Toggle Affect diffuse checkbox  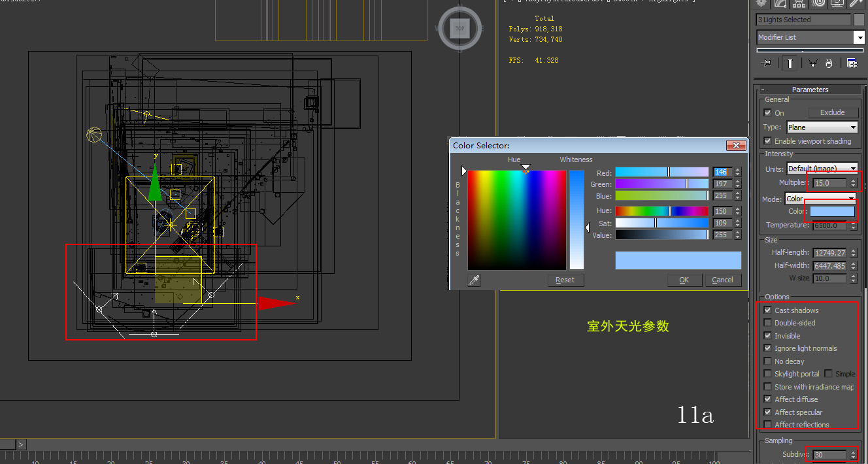768,399
